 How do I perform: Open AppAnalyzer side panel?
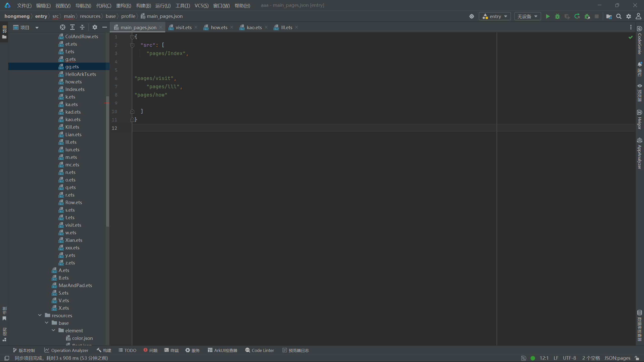pyautogui.click(x=640, y=153)
